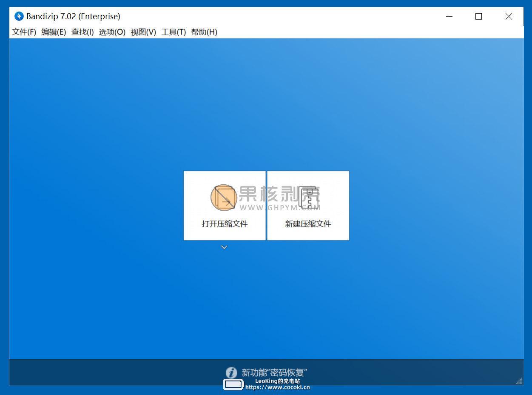Open the 帮助(H) menu

coord(204,32)
